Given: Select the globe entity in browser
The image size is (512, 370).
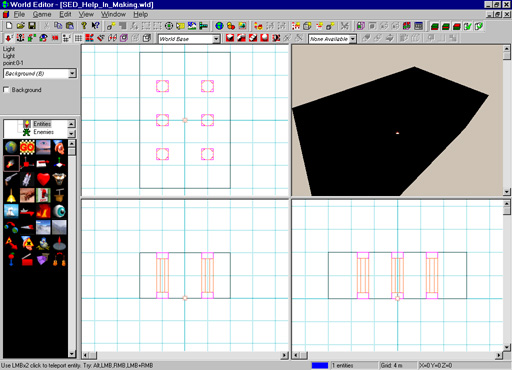Looking at the screenshot, I should point(11,147).
